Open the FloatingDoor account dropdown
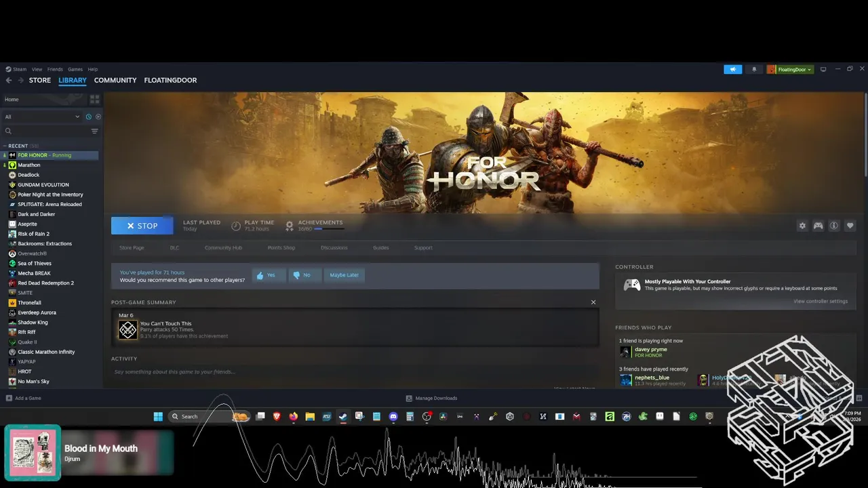The image size is (868, 488). pyautogui.click(x=790, y=69)
